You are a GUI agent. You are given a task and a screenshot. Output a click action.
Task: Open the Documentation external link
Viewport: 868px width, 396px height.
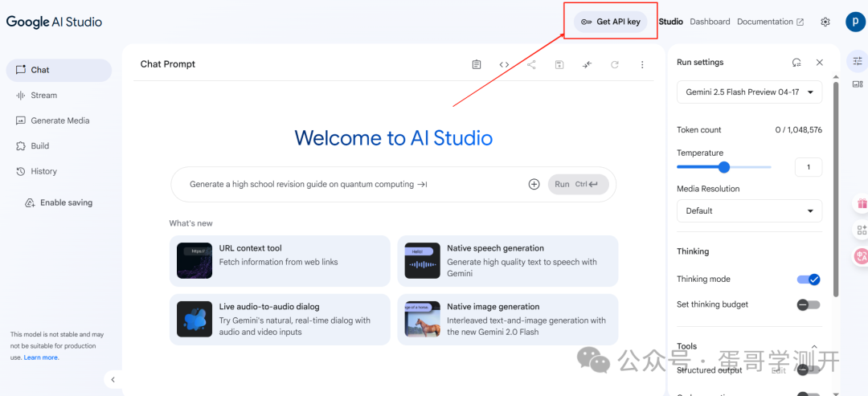click(770, 22)
